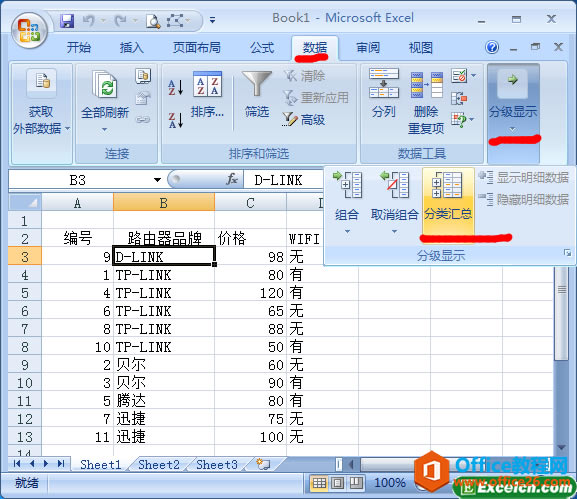Sort ascending A to Z
The height and width of the screenshot is (499, 577).
point(176,87)
